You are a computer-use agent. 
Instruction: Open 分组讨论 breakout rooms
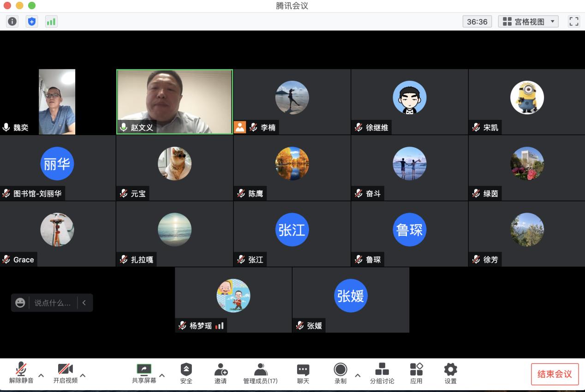click(x=382, y=373)
